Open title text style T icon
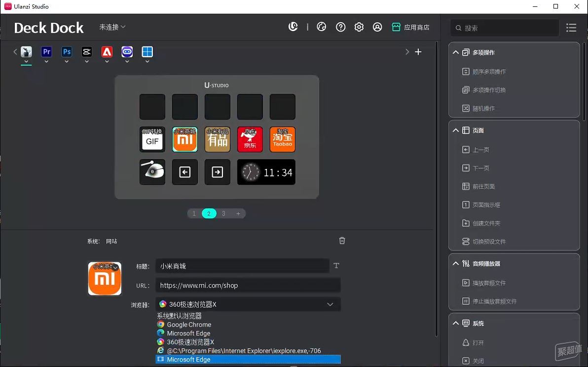 click(x=336, y=266)
